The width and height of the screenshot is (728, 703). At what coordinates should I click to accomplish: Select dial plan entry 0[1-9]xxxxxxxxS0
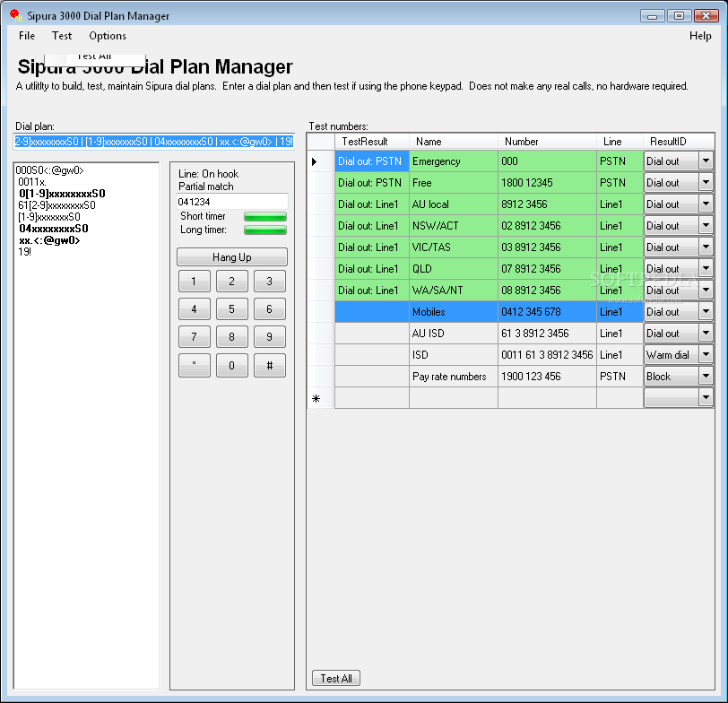coord(62,194)
